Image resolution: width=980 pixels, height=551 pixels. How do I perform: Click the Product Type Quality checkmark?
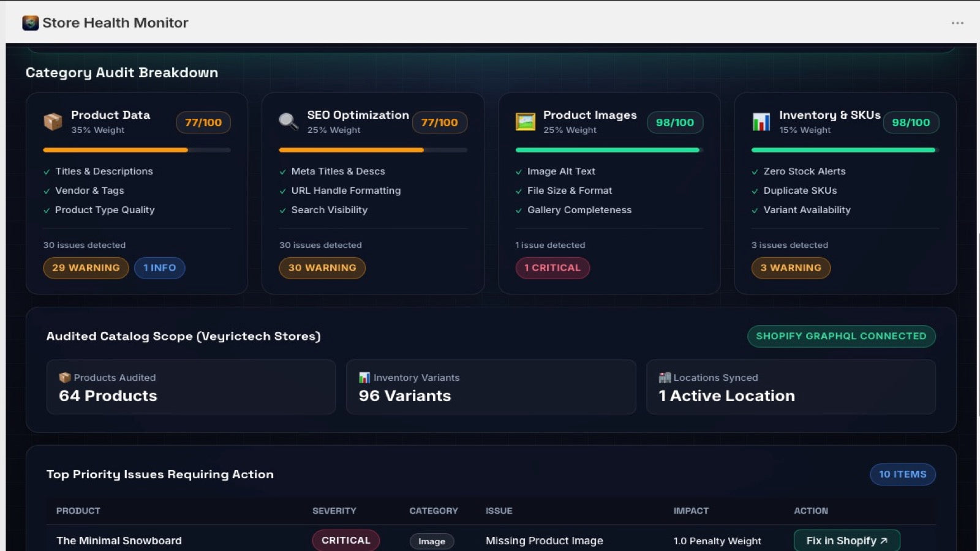pos(47,211)
